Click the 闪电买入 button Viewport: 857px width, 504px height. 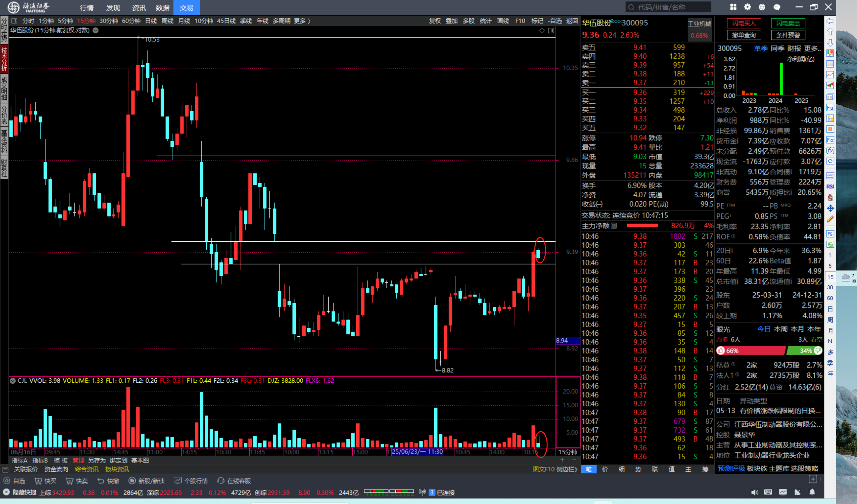[x=744, y=23]
